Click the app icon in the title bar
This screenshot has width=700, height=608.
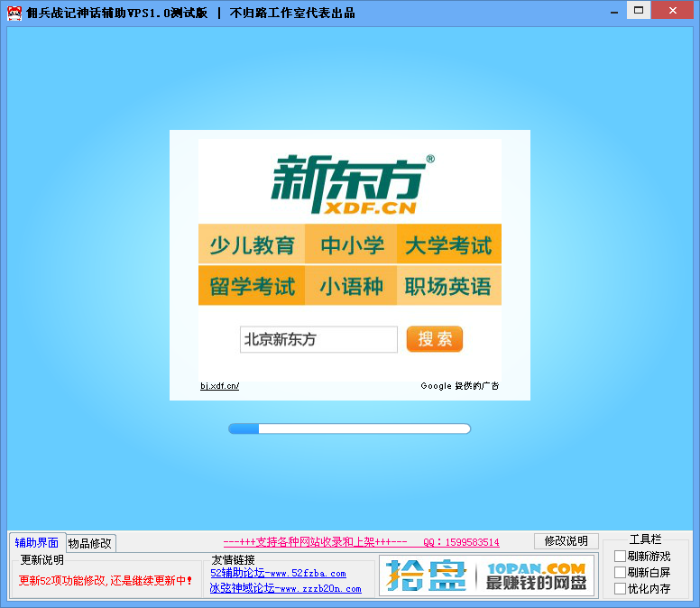tap(14, 14)
